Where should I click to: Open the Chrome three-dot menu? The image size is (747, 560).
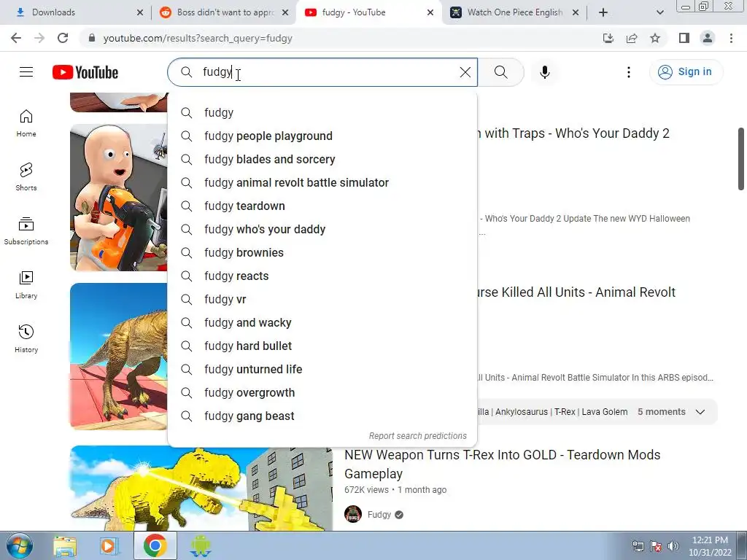[x=731, y=38]
